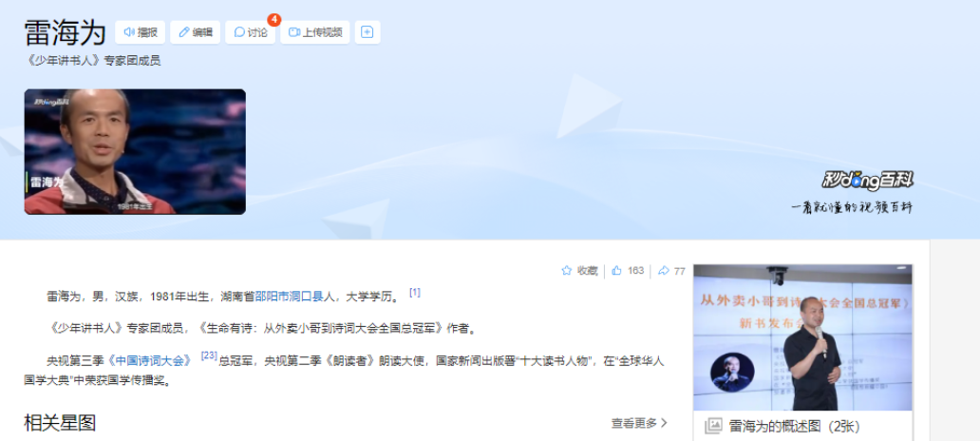The height and width of the screenshot is (441, 980).
Task: Open the 讨论 discussion button
Action: pyautogui.click(x=250, y=32)
